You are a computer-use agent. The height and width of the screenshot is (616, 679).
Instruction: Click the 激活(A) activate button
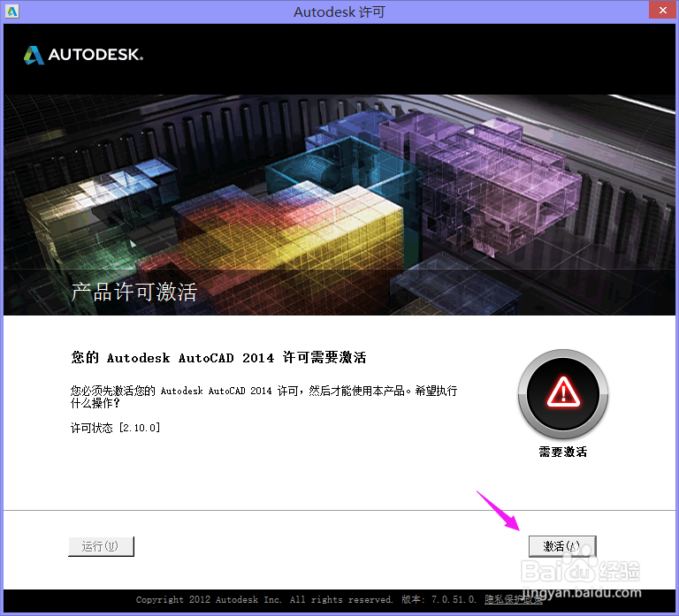[562, 546]
